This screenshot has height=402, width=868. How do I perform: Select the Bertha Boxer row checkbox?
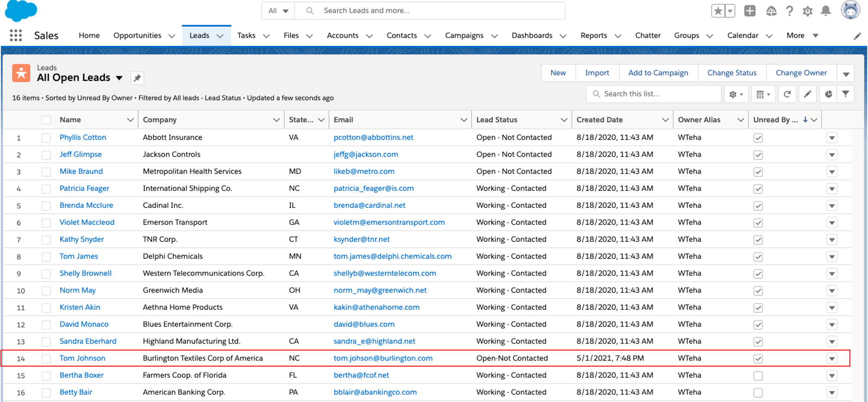[x=46, y=376]
